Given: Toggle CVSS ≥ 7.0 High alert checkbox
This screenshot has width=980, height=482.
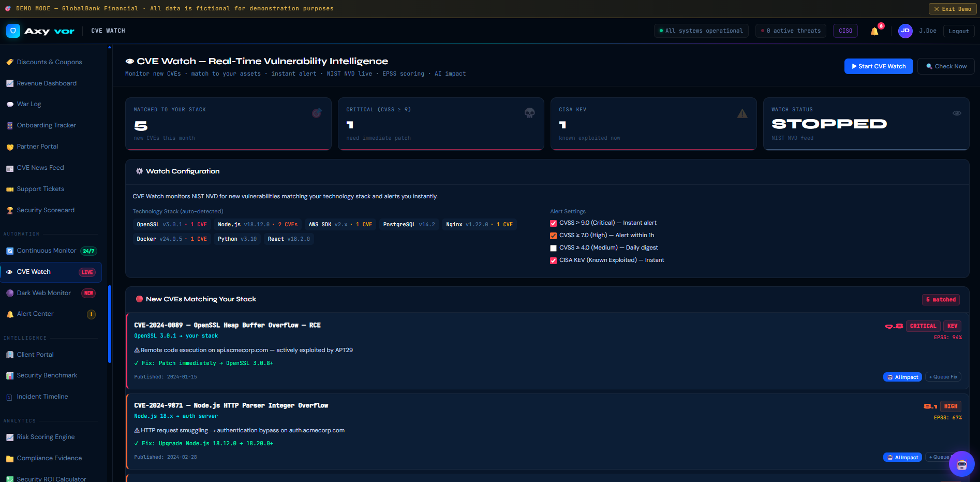Looking at the screenshot, I should tap(553, 236).
